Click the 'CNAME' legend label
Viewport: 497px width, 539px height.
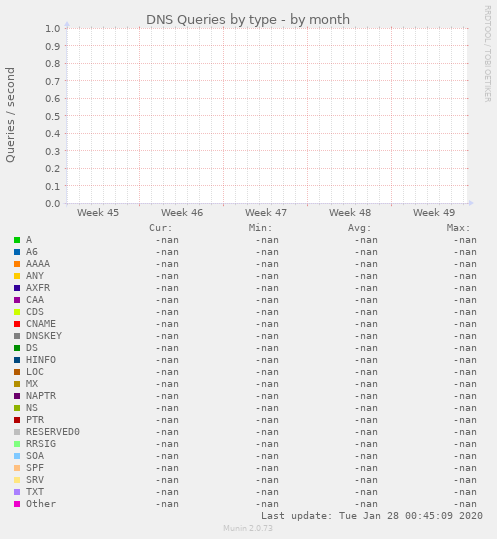click(41, 324)
